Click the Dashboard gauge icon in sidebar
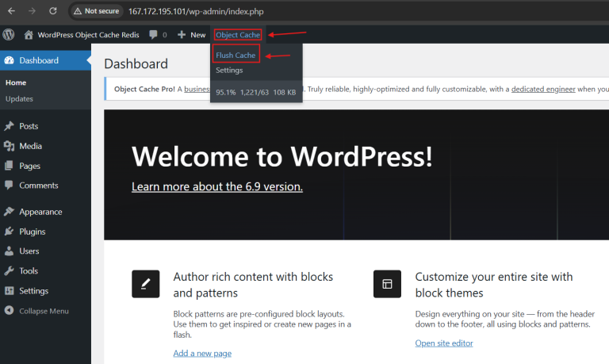Viewport: 609px width, 364px height. tap(9, 60)
